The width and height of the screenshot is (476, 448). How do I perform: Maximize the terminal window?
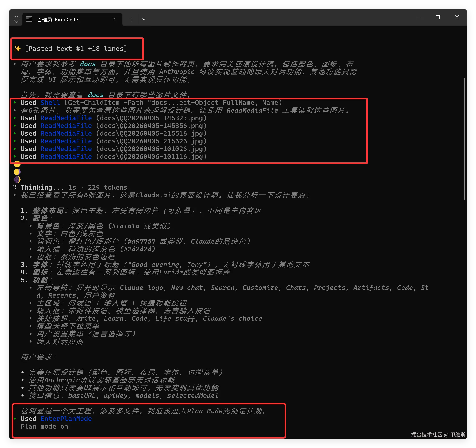438,18
